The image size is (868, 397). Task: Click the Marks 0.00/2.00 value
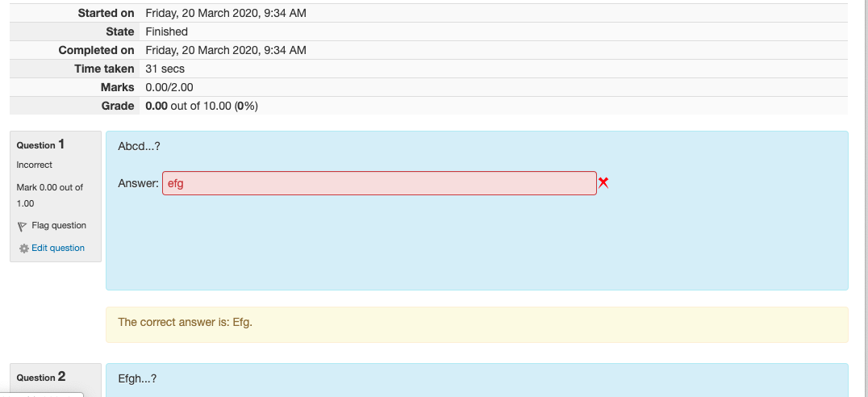click(169, 87)
